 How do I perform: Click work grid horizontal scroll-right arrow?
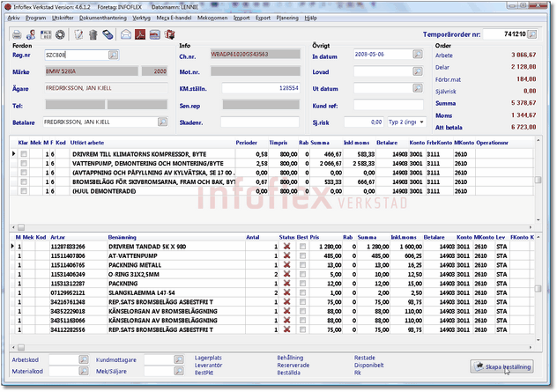[x=531, y=227]
